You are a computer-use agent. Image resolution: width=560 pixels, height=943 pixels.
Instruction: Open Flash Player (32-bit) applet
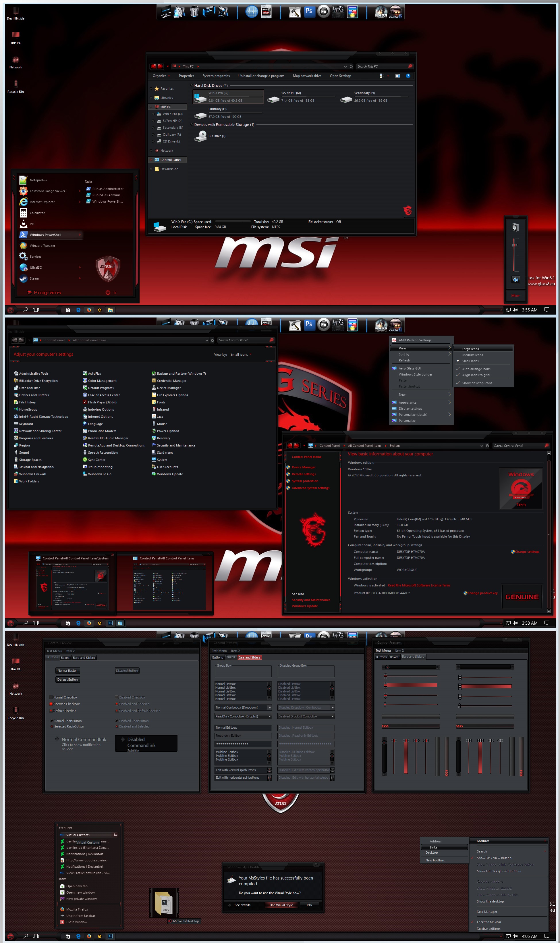coord(99,402)
